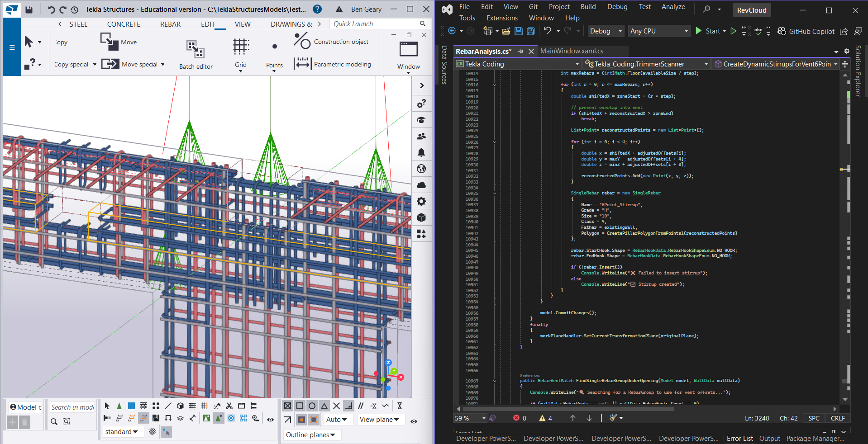Click the users group icon in Tekla side pane
The height and width of the screenshot is (444, 868).
[x=421, y=136]
